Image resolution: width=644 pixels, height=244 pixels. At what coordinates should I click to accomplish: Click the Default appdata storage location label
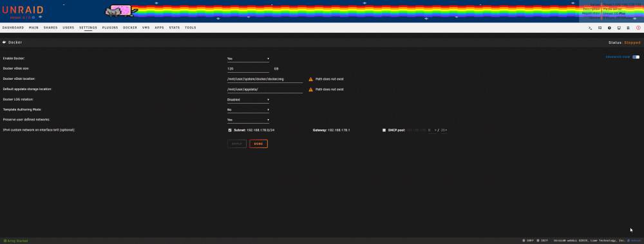pos(28,89)
